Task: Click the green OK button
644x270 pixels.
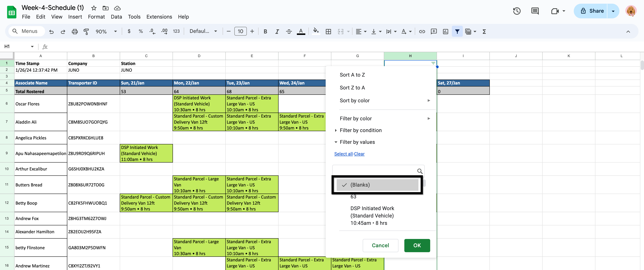Action: coord(417,245)
